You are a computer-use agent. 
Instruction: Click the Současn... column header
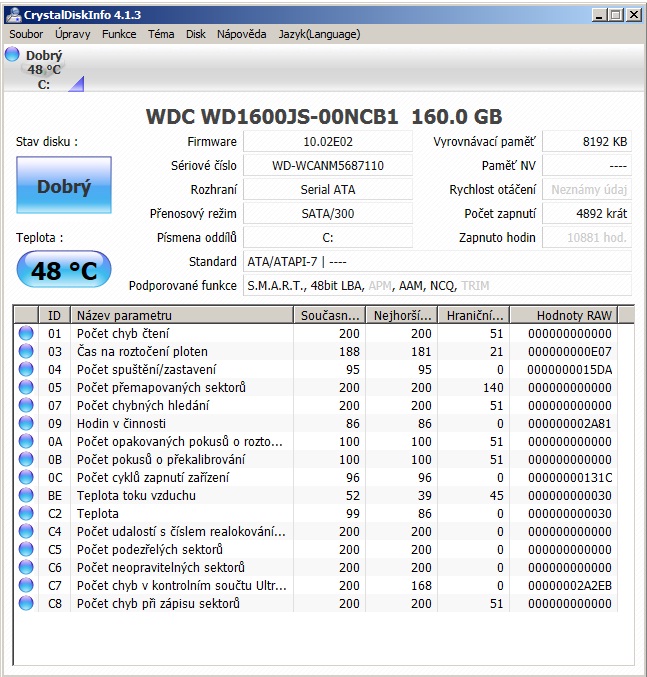(x=329, y=315)
